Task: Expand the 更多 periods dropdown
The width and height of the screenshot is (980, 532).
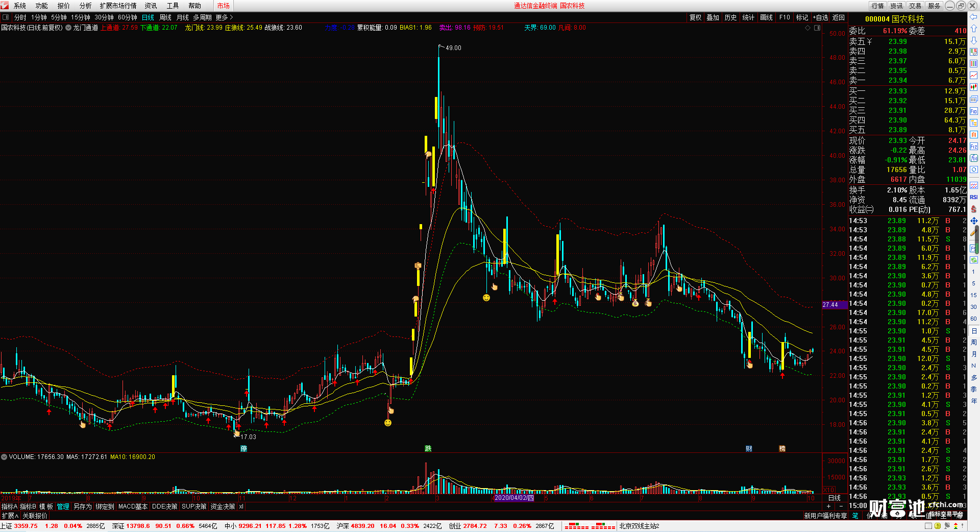Action: click(224, 17)
